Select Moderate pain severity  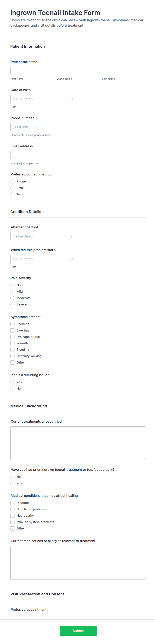12,298
